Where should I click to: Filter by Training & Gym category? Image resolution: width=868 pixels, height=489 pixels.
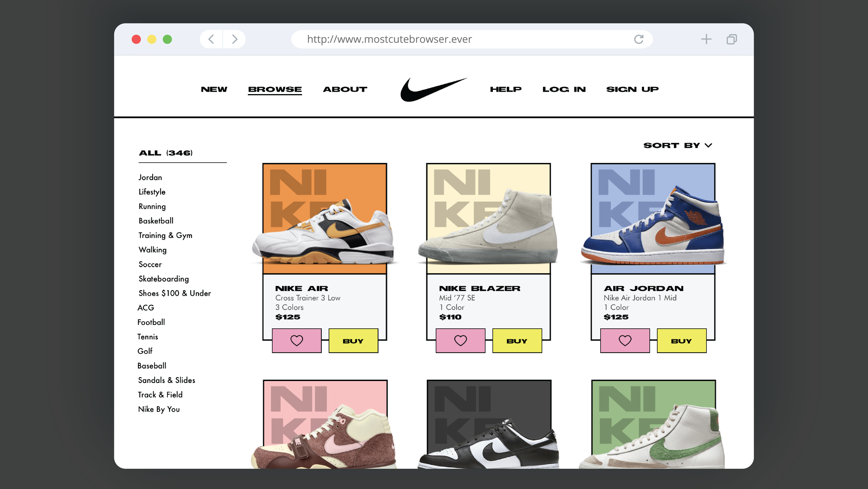coord(165,235)
